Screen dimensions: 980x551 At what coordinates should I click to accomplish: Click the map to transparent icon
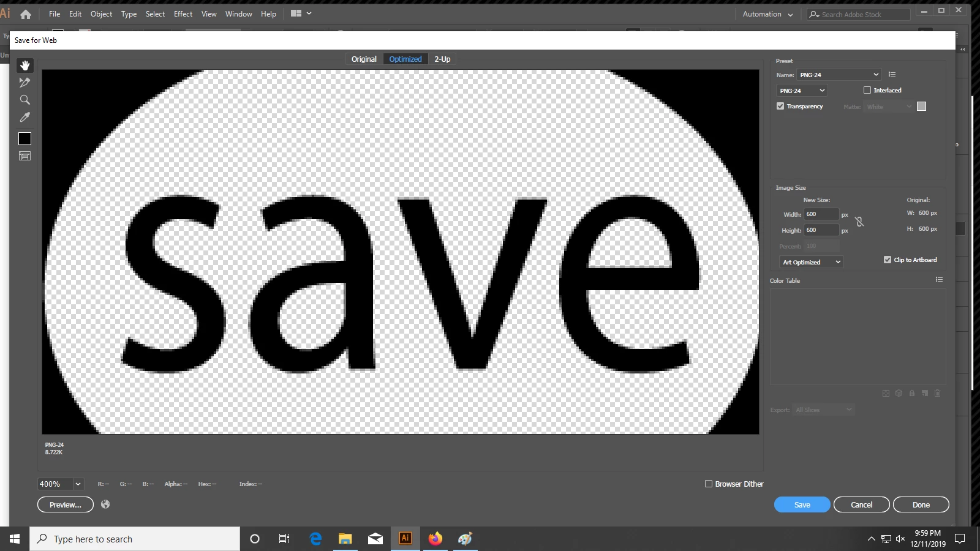point(886,393)
